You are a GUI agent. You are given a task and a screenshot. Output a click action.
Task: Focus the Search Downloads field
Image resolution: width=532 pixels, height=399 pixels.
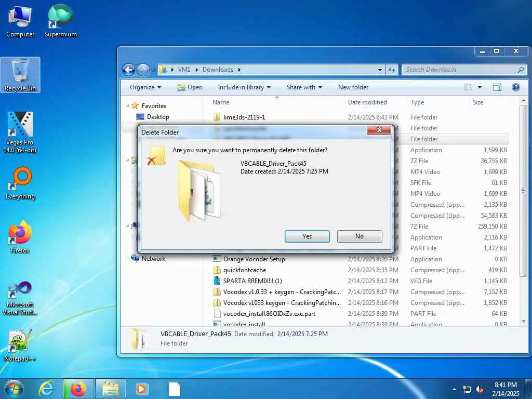click(464, 70)
